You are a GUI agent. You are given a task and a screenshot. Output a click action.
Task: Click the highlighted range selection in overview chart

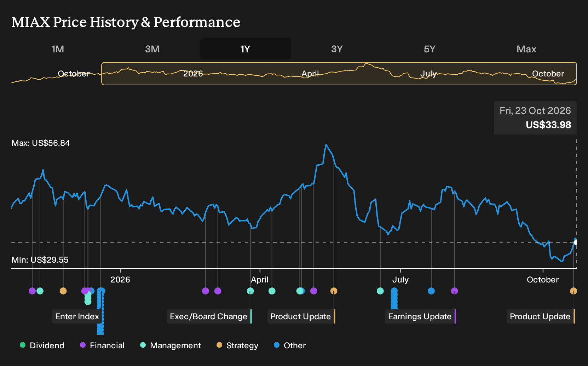click(x=339, y=74)
